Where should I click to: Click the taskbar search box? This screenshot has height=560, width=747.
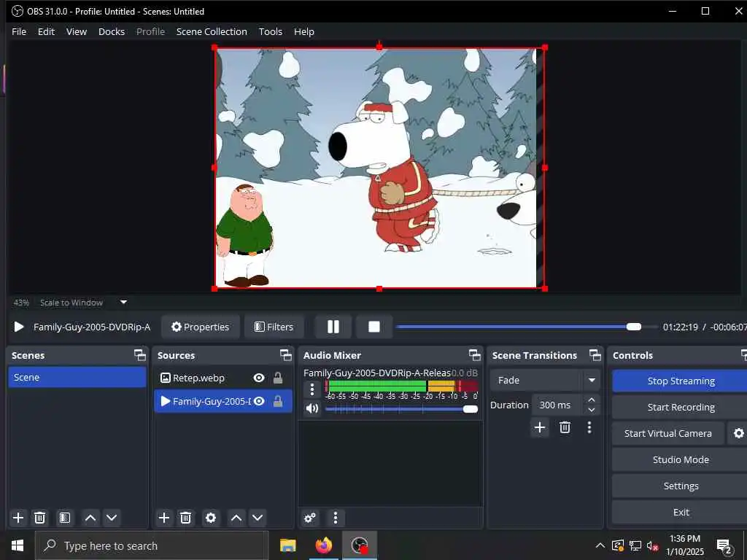click(x=152, y=545)
